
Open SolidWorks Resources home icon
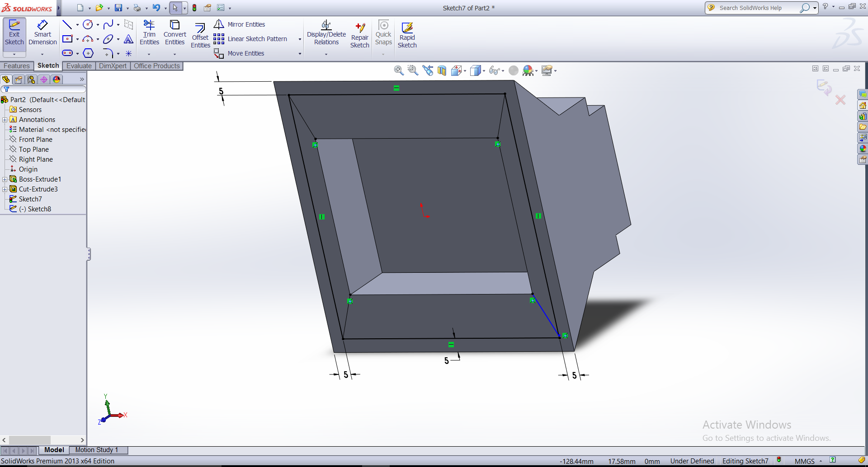pyautogui.click(x=863, y=105)
